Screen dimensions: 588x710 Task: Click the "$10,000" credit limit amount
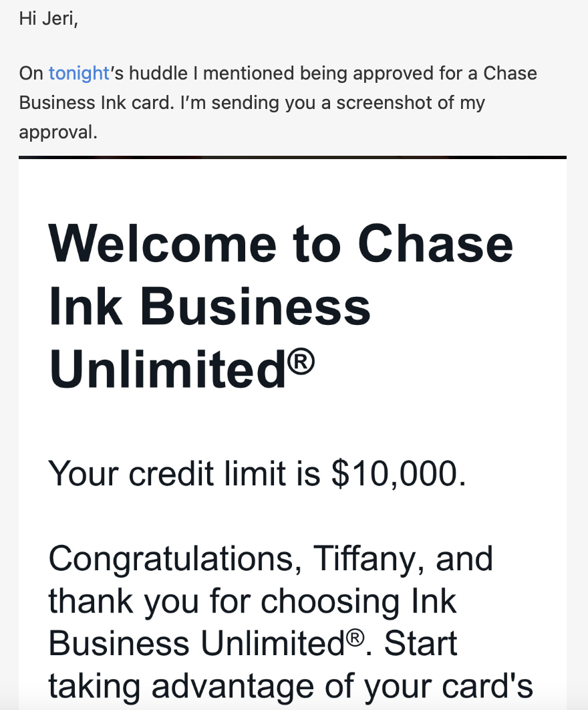(394, 474)
